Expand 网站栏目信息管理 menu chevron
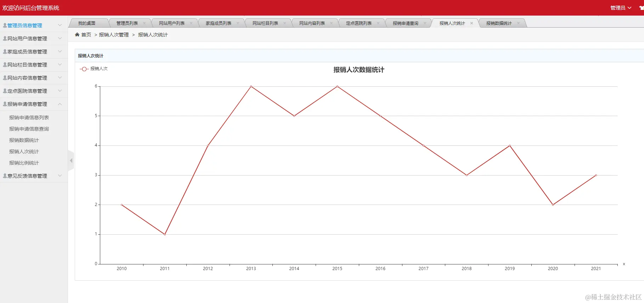The image size is (644, 303). pyautogui.click(x=60, y=64)
